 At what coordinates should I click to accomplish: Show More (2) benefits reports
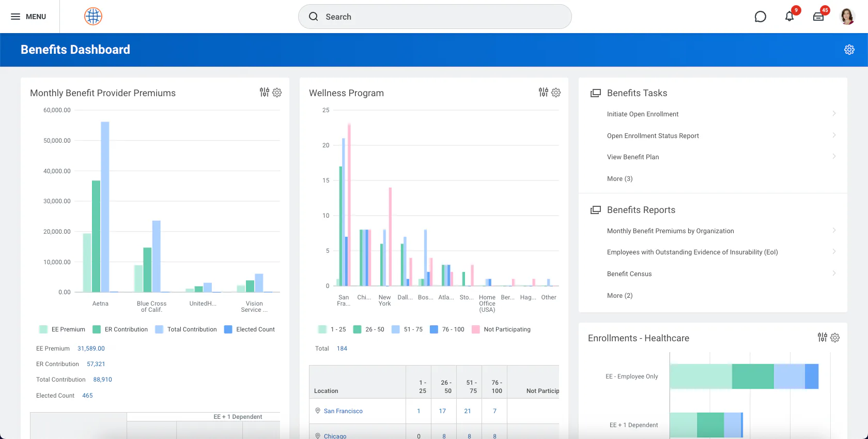(x=620, y=296)
